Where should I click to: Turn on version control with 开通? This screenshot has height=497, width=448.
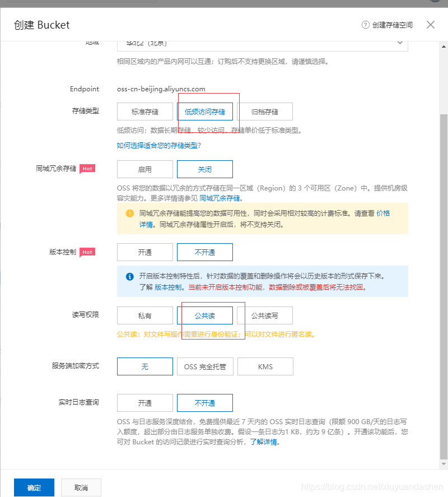coord(144,252)
